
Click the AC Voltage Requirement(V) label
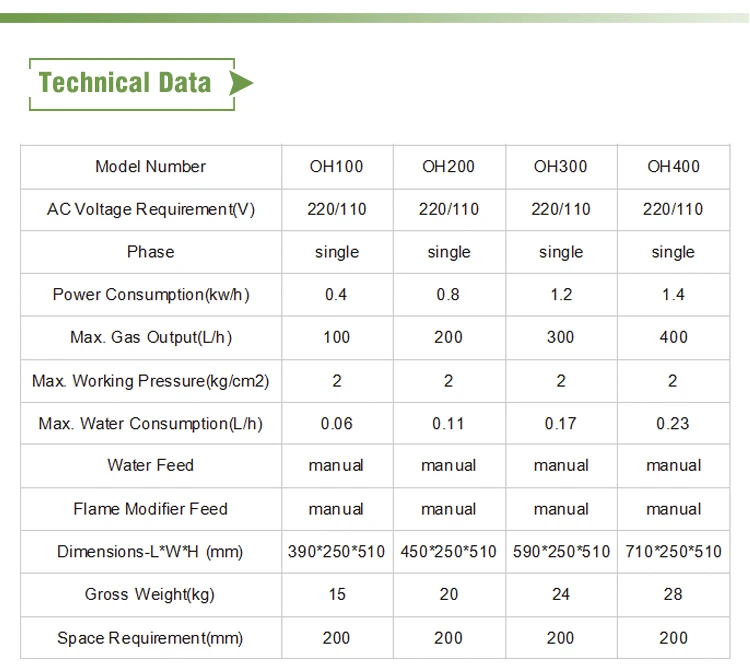click(x=150, y=209)
